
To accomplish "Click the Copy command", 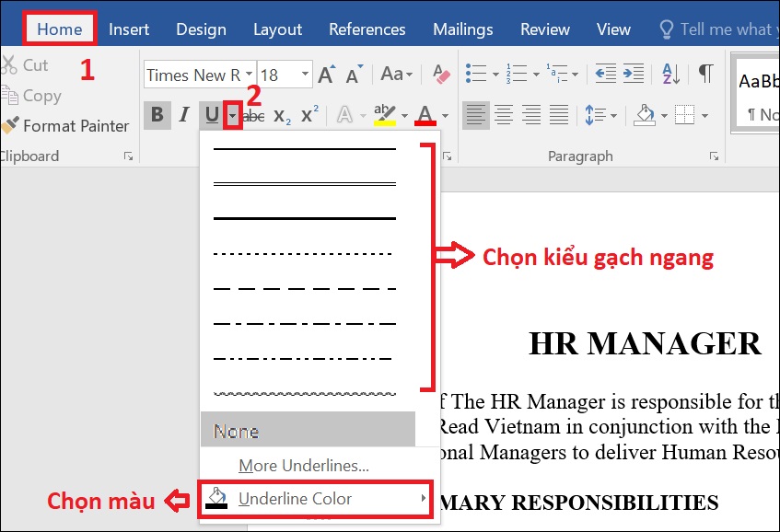I will pos(31,96).
